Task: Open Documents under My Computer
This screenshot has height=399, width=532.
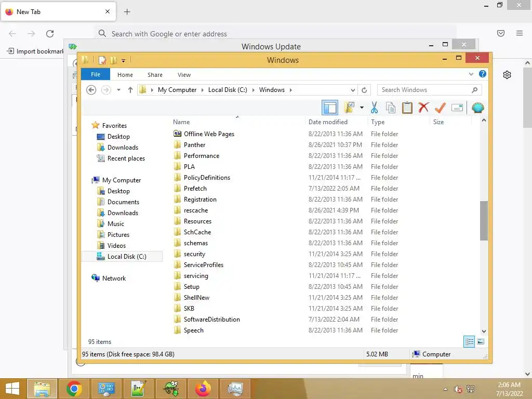Action: coord(123,202)
